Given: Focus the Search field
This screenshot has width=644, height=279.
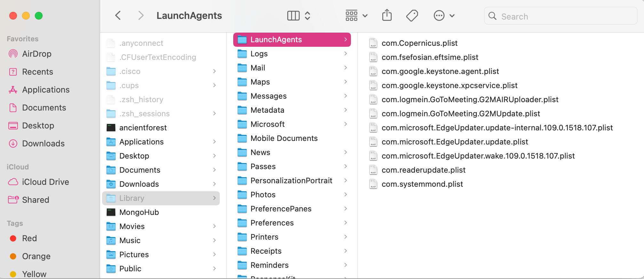Looking at the screenshot, I should (x=561, y=16).
